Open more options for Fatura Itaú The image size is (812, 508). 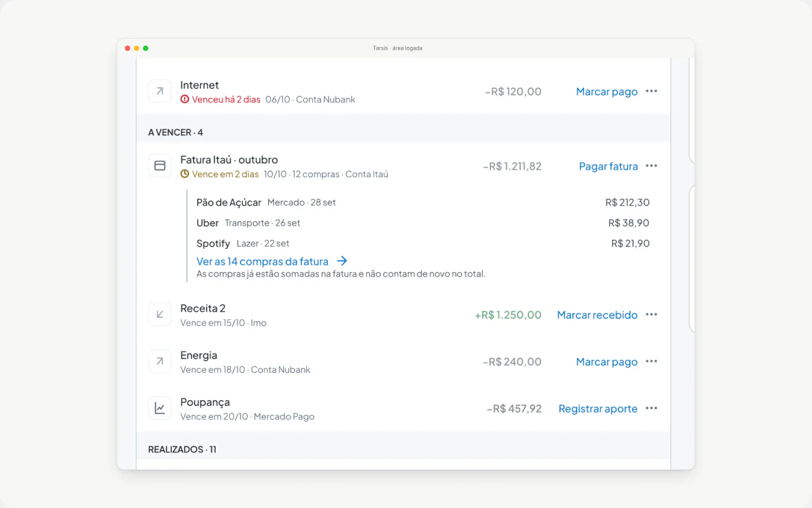coord(652,166)
